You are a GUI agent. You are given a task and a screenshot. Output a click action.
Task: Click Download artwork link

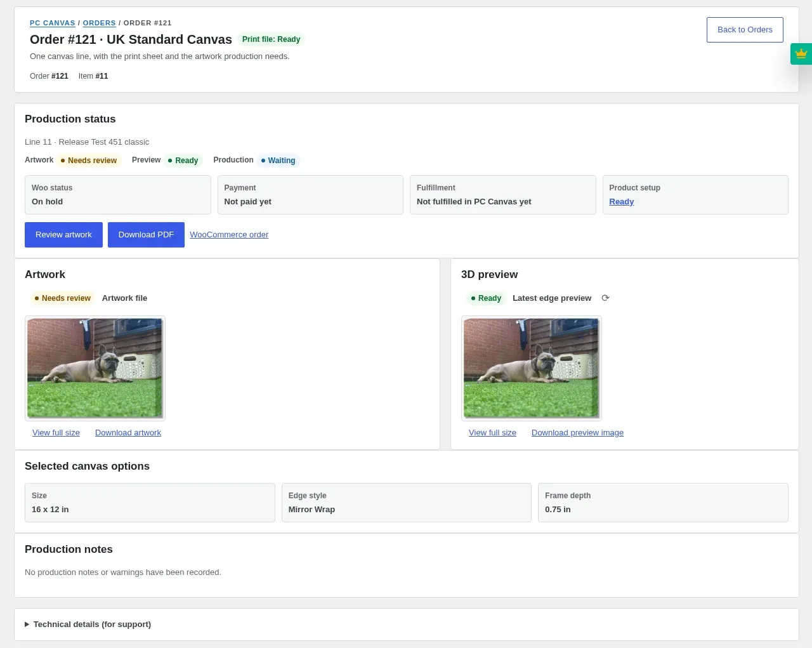[128, 433]
